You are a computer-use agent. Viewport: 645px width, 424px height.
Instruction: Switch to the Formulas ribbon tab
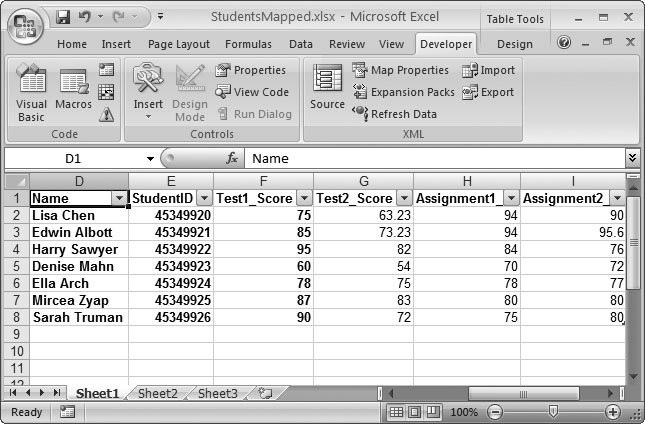click(248, 44)
